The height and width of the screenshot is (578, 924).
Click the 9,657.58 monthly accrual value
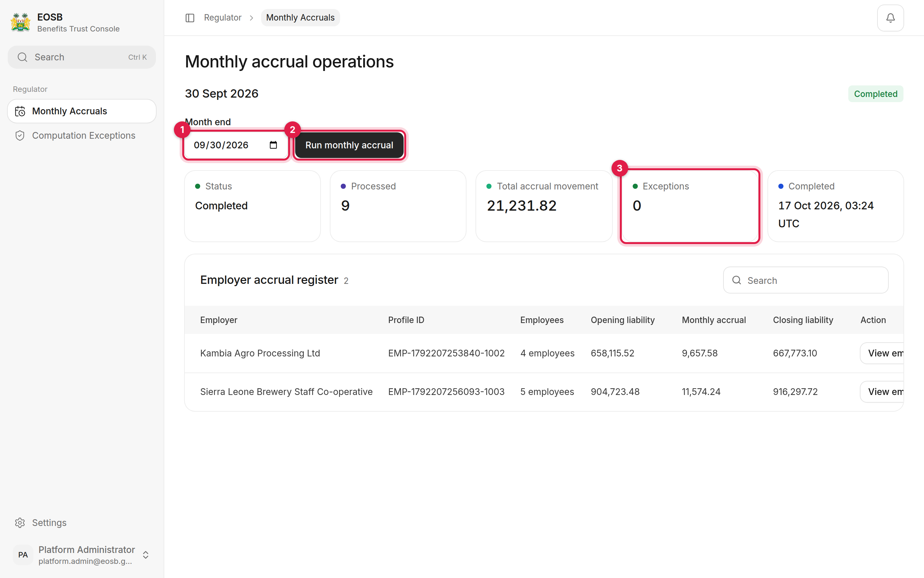[x=699, y=353]
